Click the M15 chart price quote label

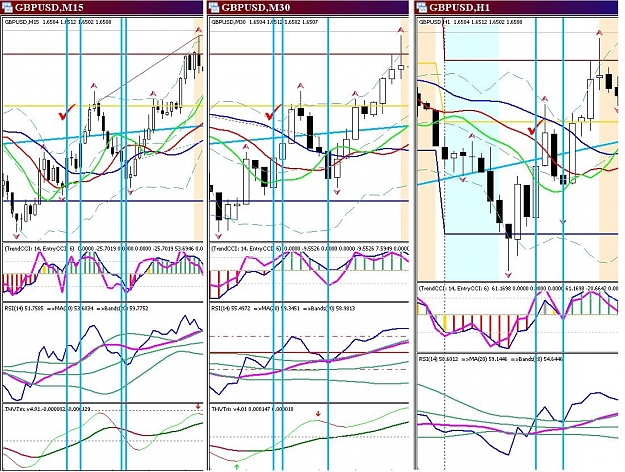point(58,22)
